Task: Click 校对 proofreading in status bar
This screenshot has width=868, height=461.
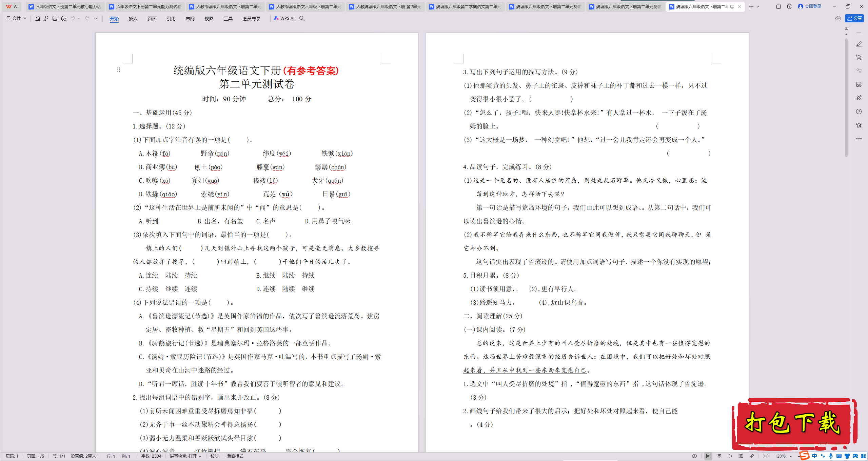Action: 215,456
